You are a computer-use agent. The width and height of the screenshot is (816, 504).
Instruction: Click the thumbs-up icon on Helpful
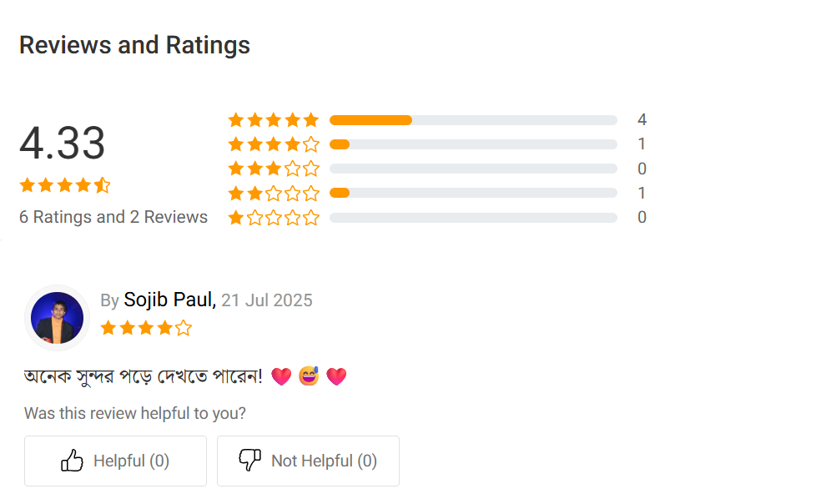pyautogui.click(x=73, y=461)
